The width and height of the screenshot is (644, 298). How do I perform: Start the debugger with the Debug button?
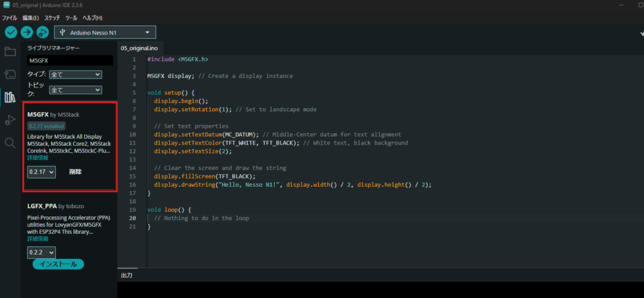click(43, 32)
